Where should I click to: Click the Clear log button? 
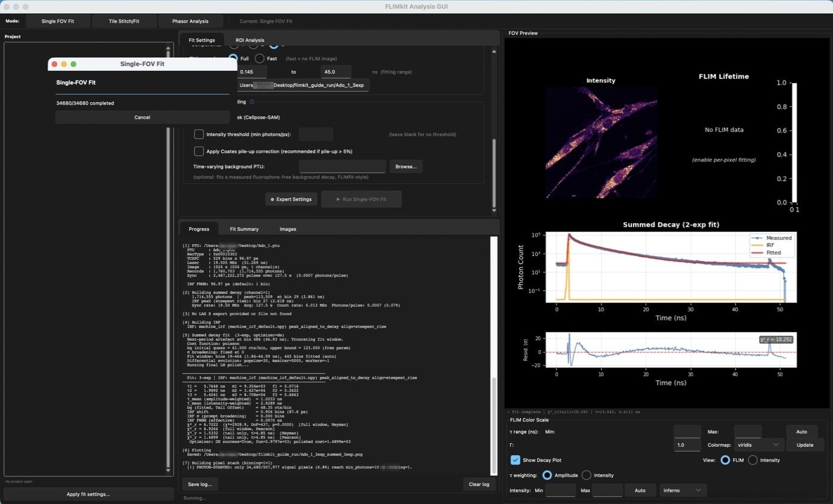pos(479,484)
